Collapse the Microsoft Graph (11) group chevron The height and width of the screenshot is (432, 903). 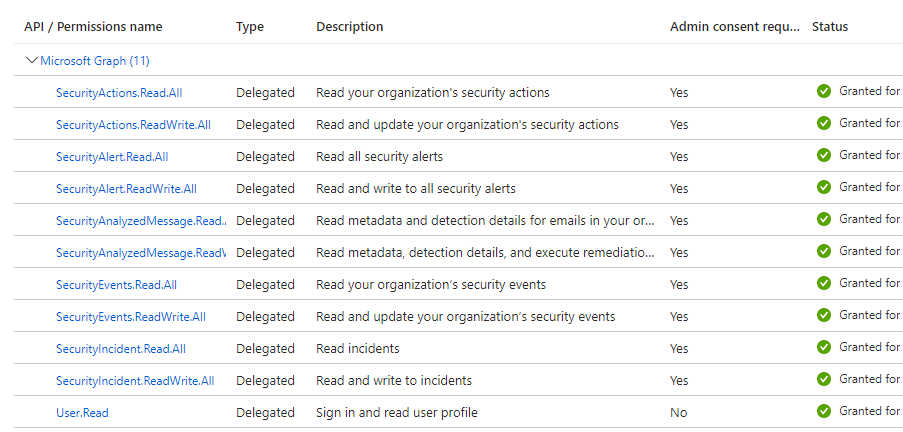tap(32, 60)
